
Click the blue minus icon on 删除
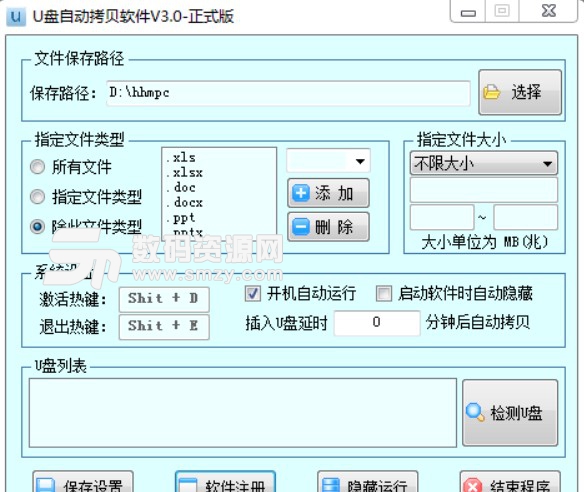(301, 227)
